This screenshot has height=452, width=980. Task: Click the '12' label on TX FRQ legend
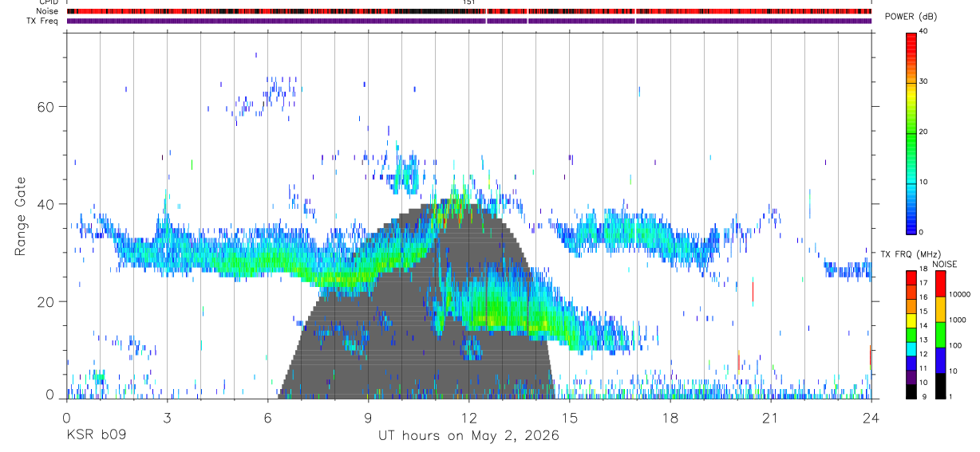(923, 354)
